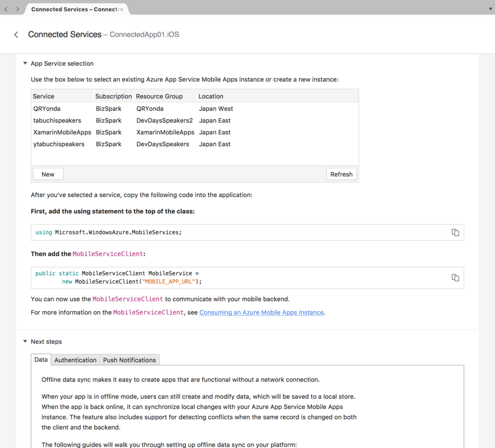495x448 pixels.
Task: Click the tab bar back navigation arrow
Action: (x=6, y=9)
